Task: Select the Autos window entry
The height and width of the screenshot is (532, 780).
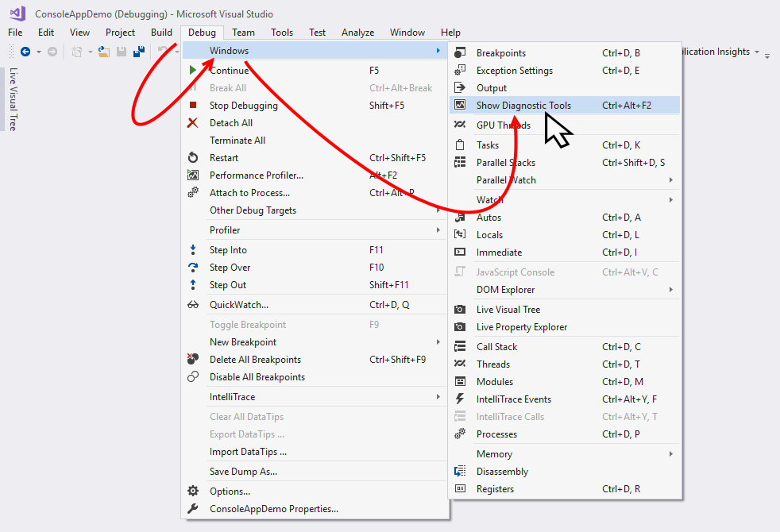Action: coord(565,218)
